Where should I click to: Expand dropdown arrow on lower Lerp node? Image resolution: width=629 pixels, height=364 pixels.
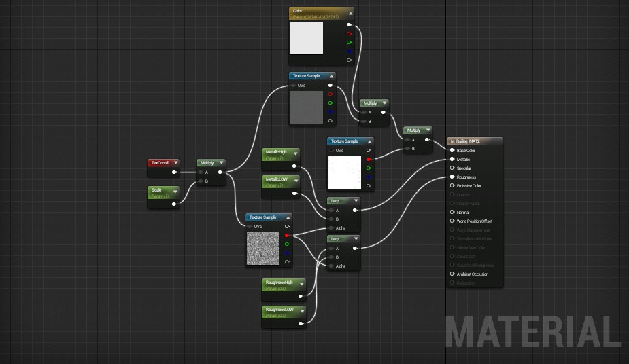point(356,238)
